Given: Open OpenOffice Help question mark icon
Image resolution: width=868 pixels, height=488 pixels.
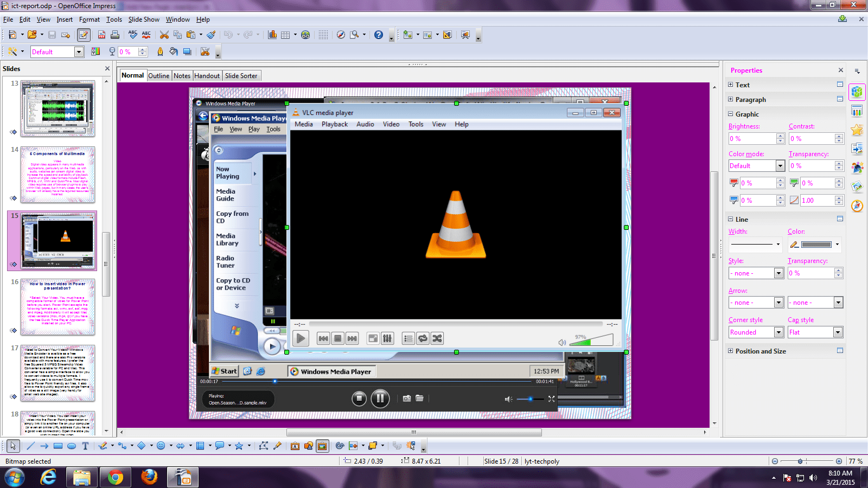Looking at the screenshot, I should pos(379,35).
